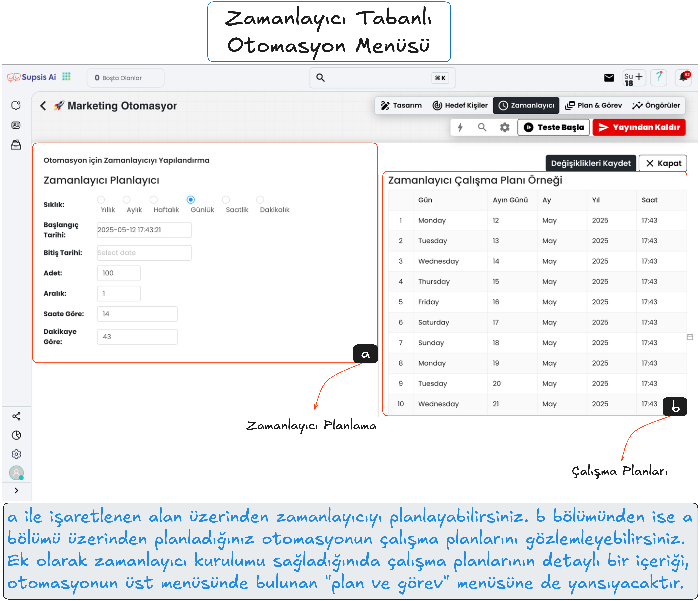
Task: Open the Bitiş Tarihi Select date field
Action: [x=144, y=253]
